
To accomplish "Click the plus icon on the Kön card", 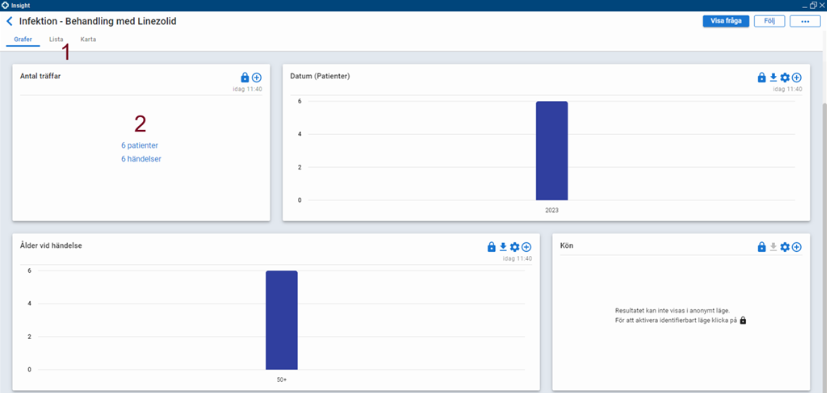I will (x=796, y=247).
